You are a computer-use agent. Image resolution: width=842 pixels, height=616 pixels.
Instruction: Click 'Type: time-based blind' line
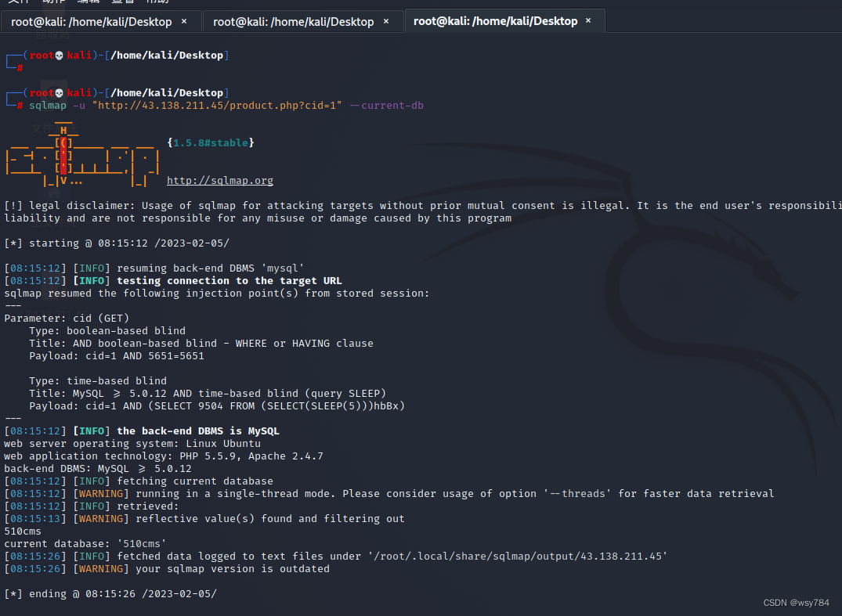coord(98,381)
